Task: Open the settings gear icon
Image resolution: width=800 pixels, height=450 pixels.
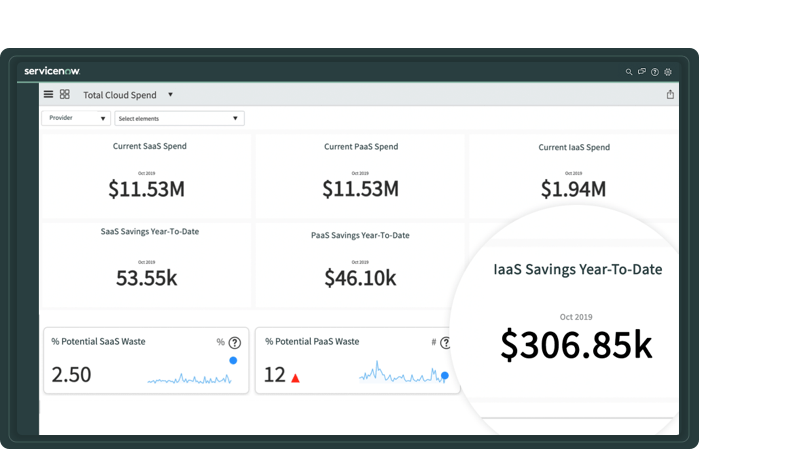Action: pyautogui.click(x=667, y=72)
